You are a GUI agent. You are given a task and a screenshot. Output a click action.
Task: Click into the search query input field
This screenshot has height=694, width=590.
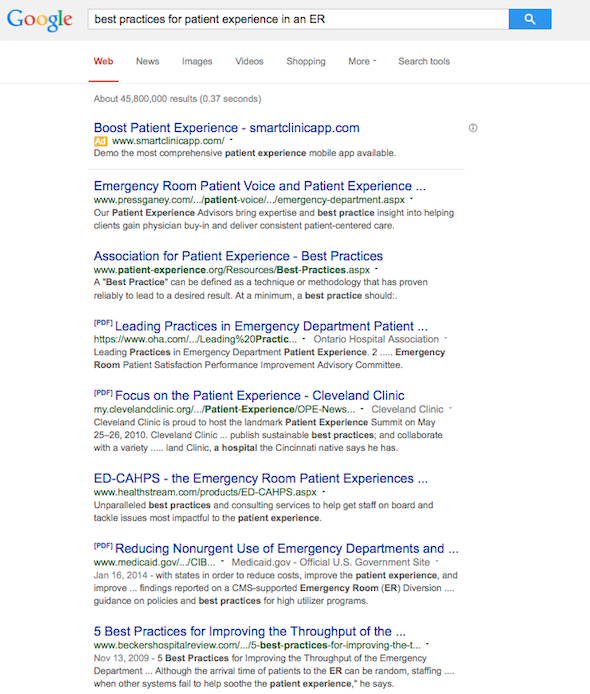298,19
